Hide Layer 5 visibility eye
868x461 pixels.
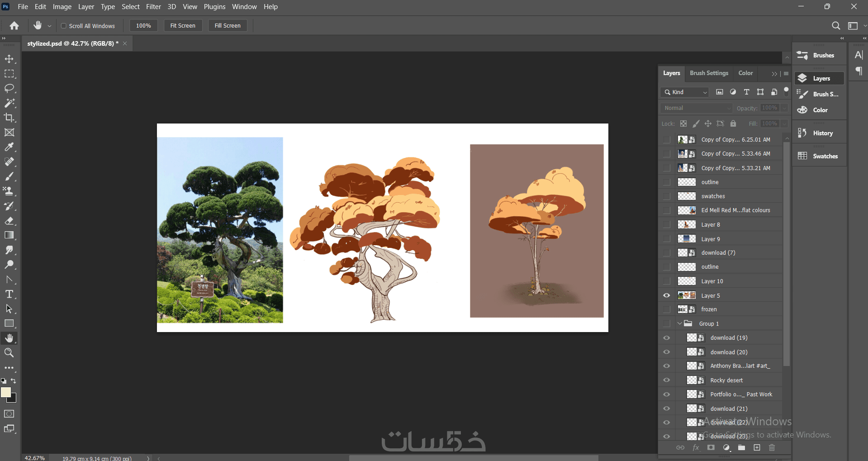coord(667,295)
